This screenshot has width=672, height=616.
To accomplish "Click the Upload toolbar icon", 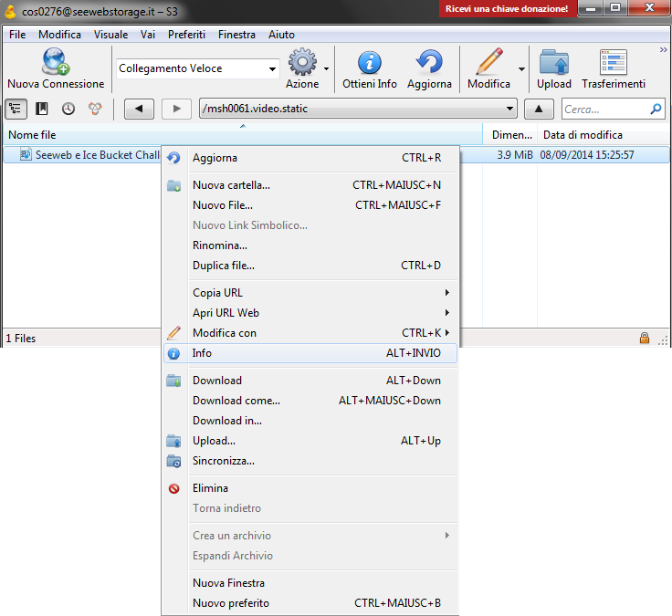I will tap(554, 63).
